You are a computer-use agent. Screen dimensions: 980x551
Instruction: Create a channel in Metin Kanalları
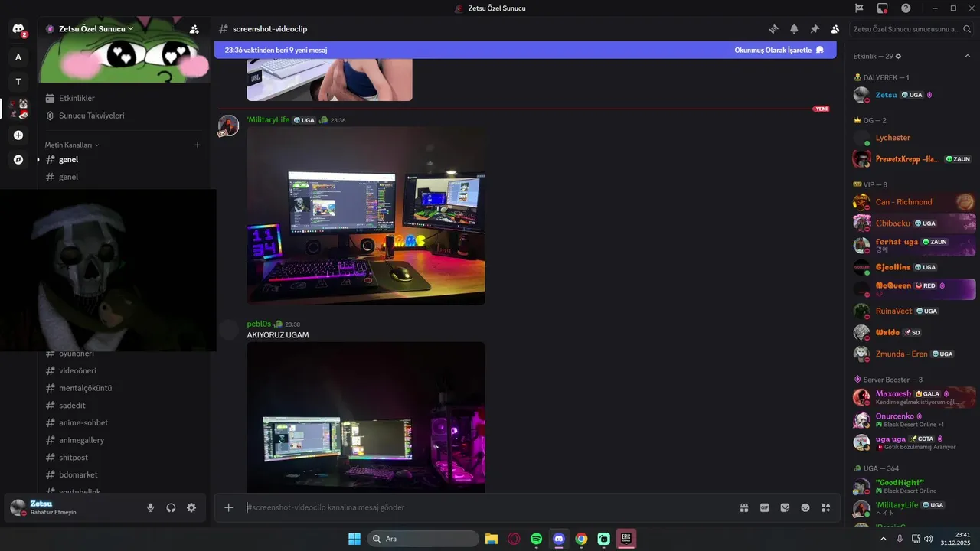point(198,145)
